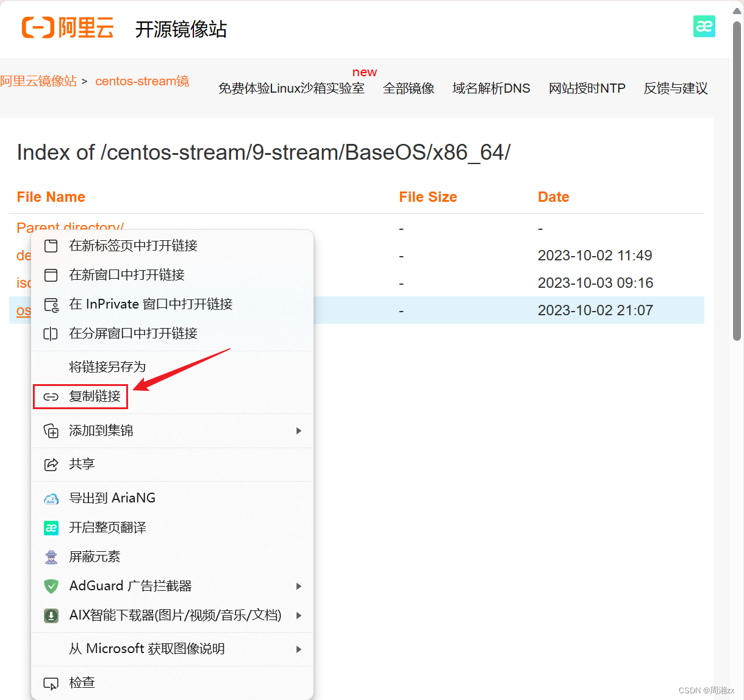Click the window icon beside 在新窗口中打开链接

51,275
